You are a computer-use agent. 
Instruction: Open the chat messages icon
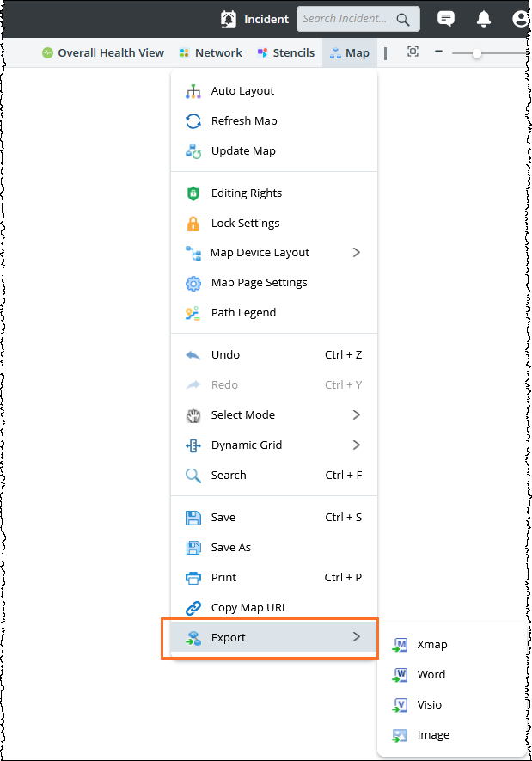point(445,19)
